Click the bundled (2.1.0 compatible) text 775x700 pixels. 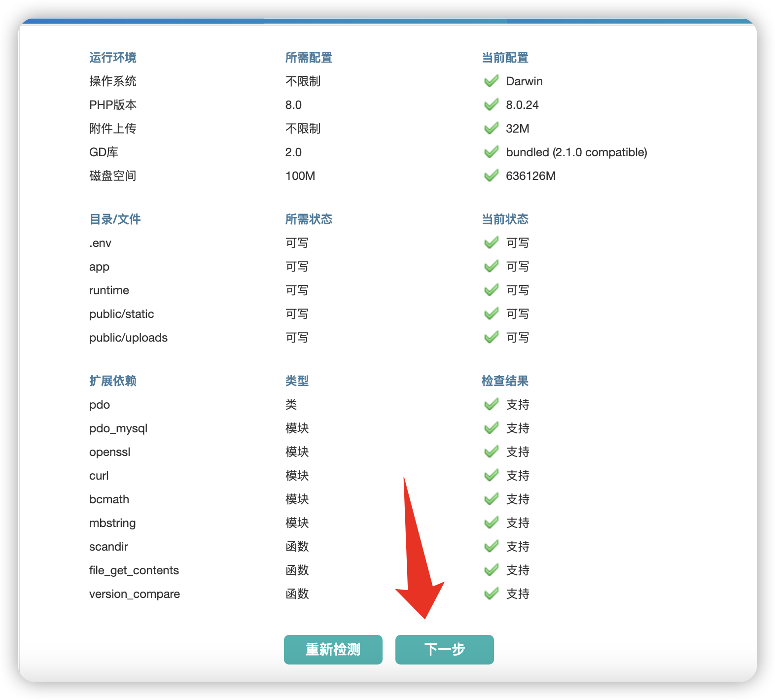point(576,152)
